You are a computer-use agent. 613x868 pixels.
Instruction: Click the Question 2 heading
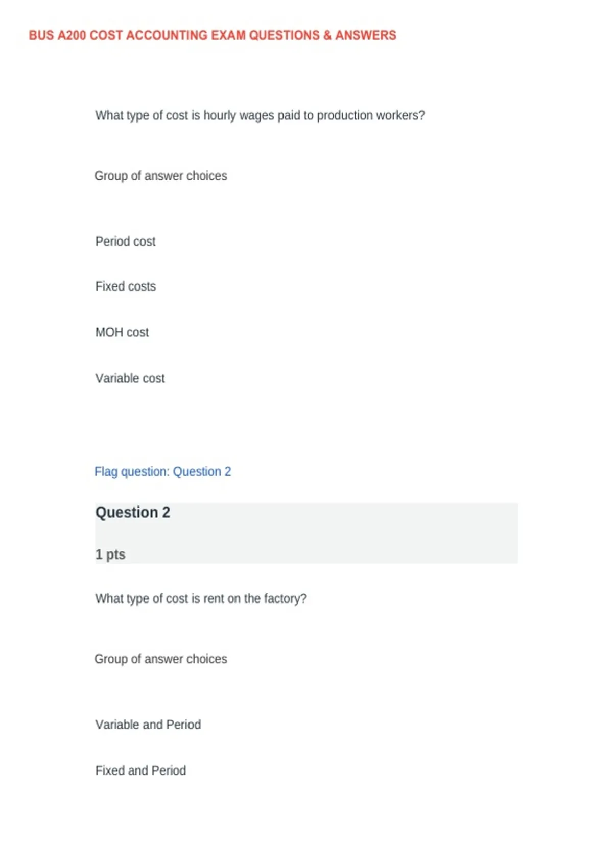132,512
